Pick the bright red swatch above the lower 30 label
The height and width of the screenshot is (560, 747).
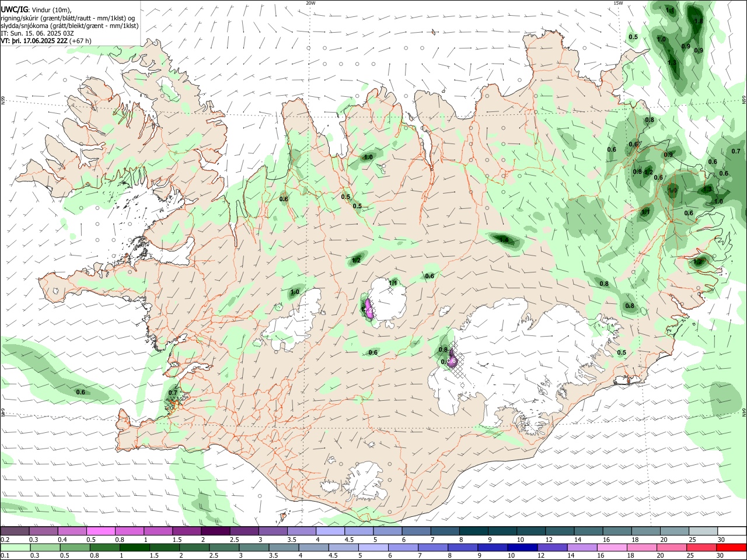pos(731,547)
